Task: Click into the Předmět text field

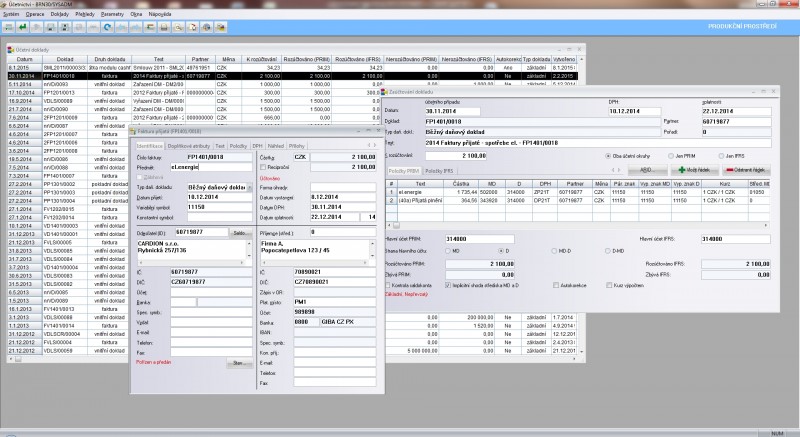Action: (209, 167)
